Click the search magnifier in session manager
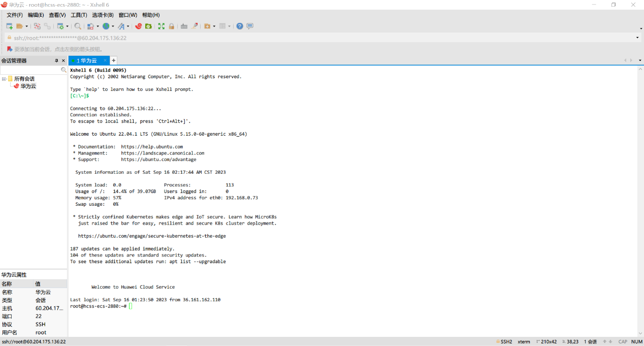 (64, 70)
